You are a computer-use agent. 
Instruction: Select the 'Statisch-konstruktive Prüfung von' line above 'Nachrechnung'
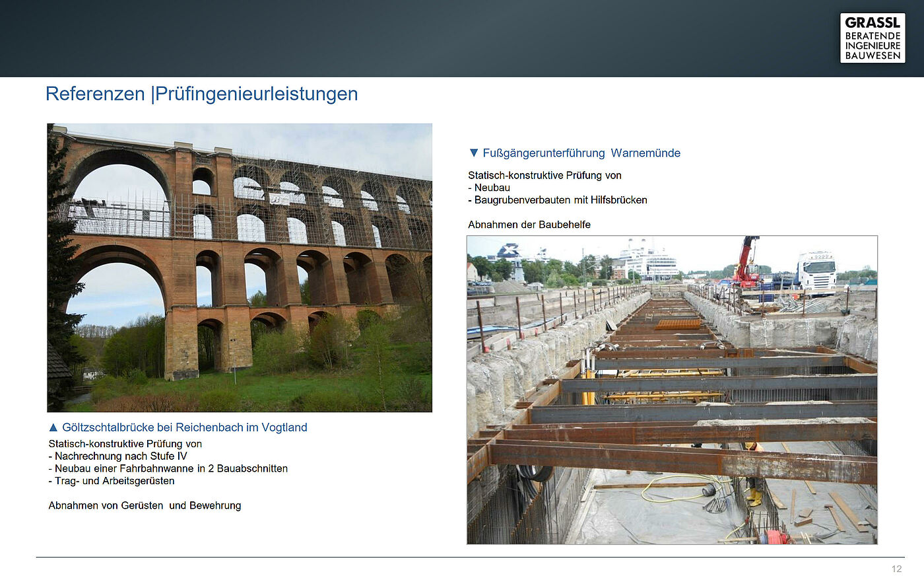[125, 444]
